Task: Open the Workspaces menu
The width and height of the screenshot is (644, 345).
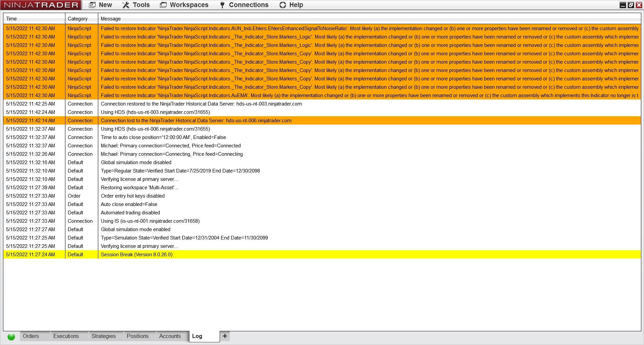Action: 184,5
